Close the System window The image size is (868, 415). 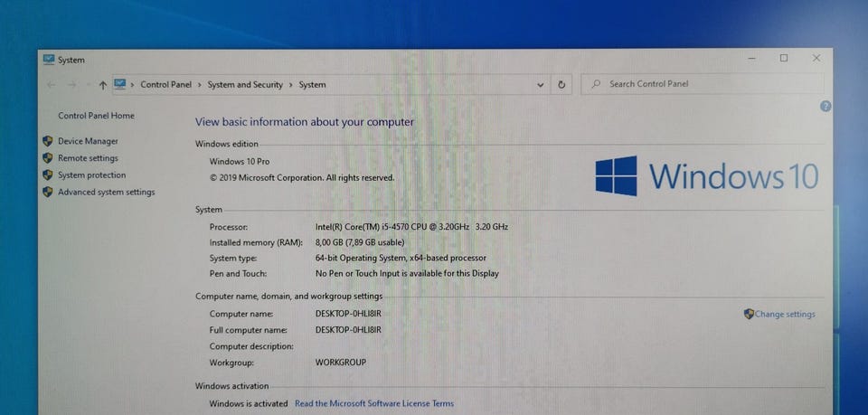816,58
